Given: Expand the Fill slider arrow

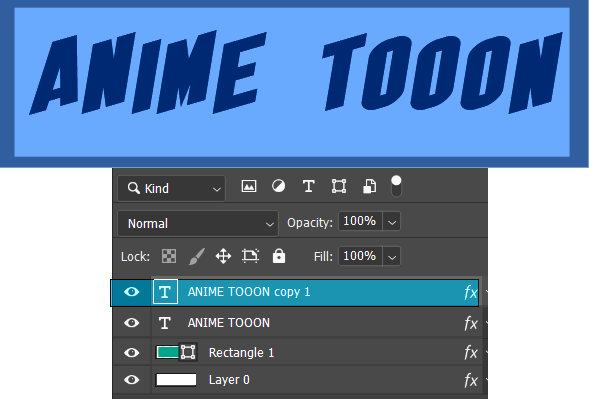Looking at the screenshot, I should (392, 256).
